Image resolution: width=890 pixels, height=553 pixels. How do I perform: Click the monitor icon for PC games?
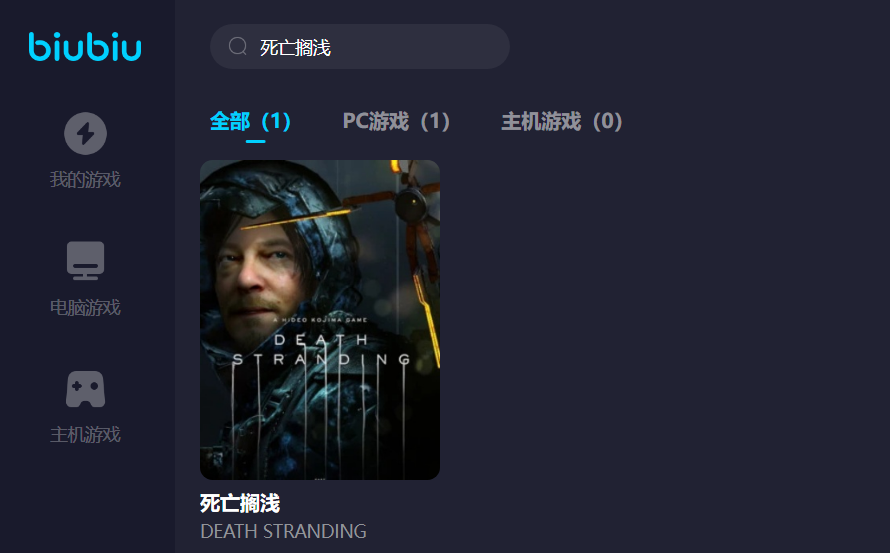coord(85,261)
